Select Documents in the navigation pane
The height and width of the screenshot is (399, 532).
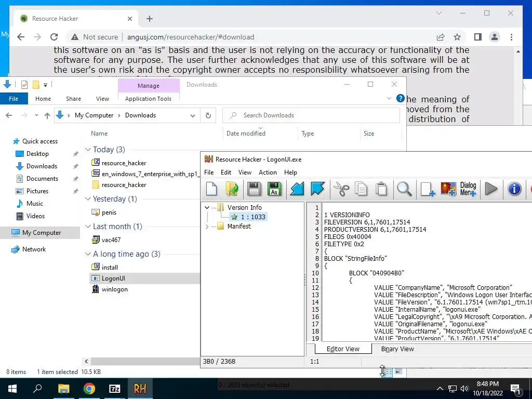point(42,179)
